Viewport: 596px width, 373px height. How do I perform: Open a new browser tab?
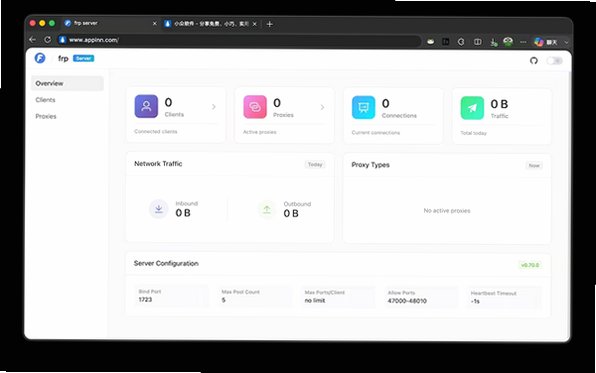(269, 24)
